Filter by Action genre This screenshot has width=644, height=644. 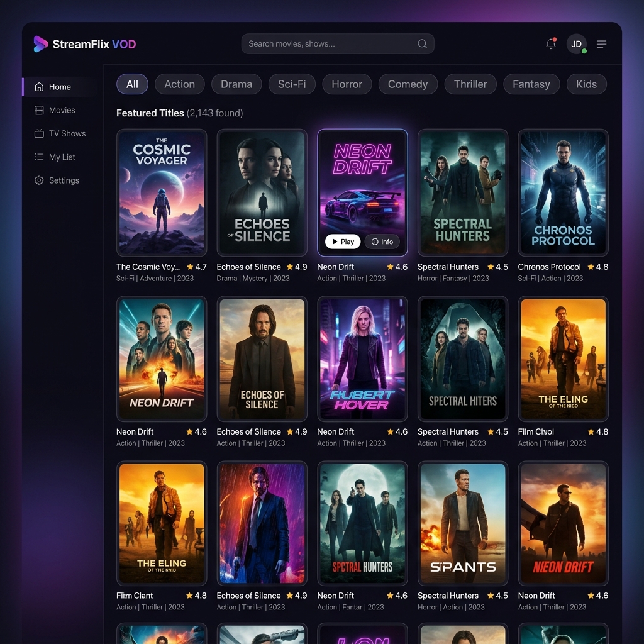coord(179,84)
